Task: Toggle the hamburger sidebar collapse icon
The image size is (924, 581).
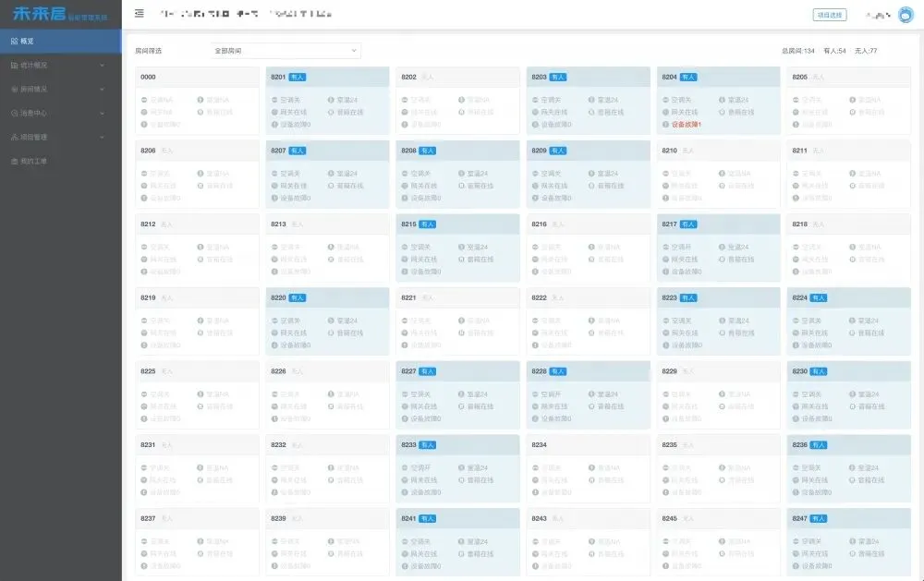Action: (139, 14)
